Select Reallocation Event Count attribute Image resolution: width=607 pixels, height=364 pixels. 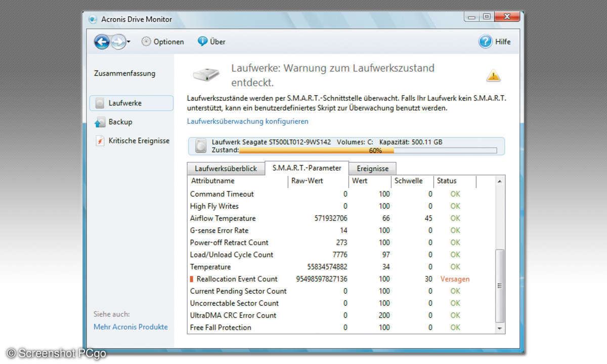tap(237, 279)
